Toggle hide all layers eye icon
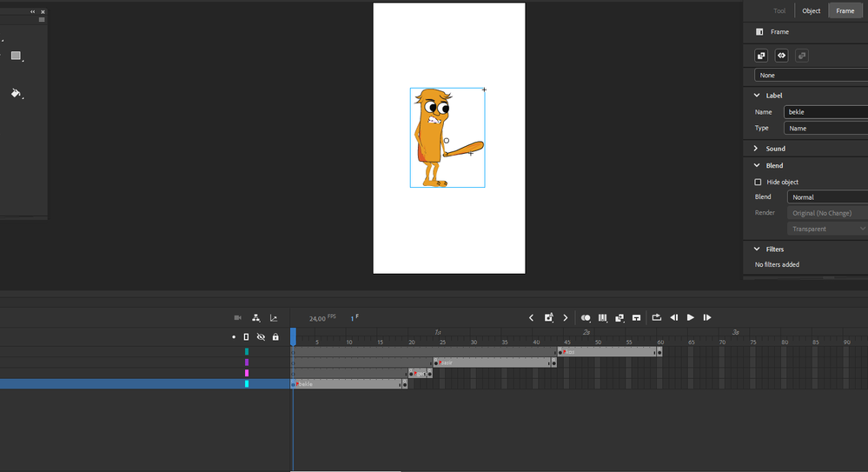This screenshot has height=472, width=868. click(x=261, y=336)
